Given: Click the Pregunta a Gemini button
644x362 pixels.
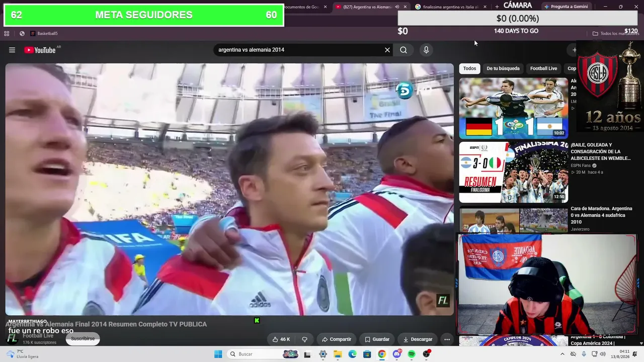Looking at the screenshot, I should point(565,7).
